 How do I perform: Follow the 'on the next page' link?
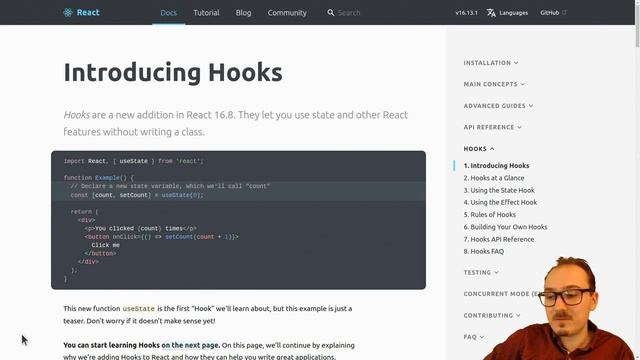pos(190,345)
